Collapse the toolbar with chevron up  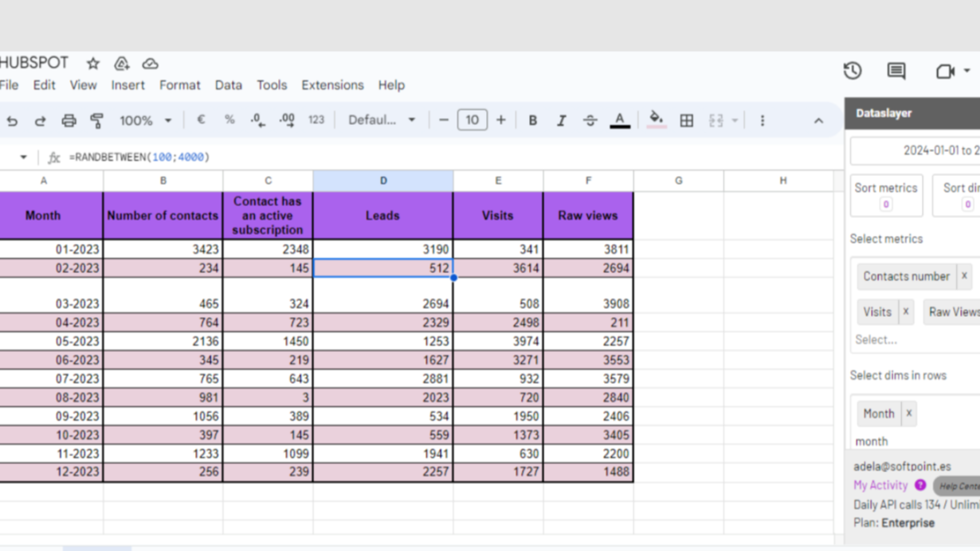click(818, 121)
